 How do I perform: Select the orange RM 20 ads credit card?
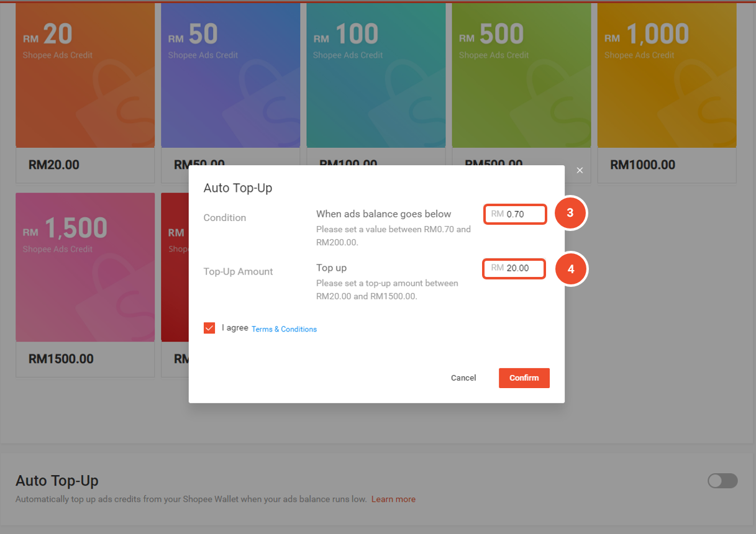click(x=85, y=75)
